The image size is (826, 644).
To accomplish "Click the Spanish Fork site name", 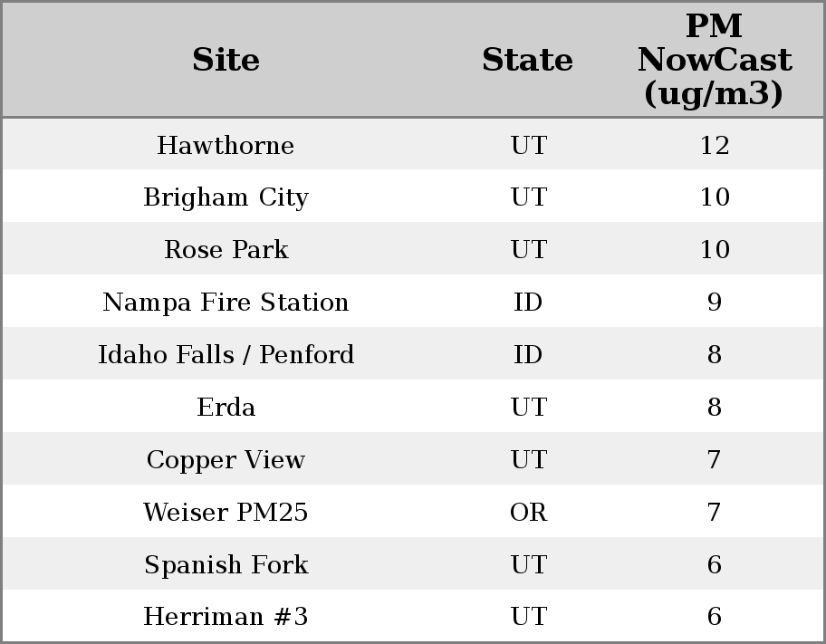I will [x=226, y=565].
